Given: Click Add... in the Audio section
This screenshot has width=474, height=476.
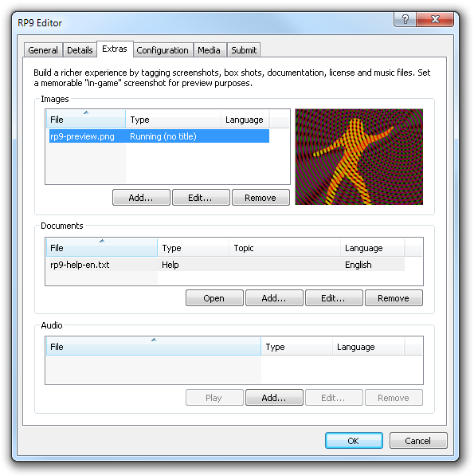Looking at the screenshot, I should 274,398.
